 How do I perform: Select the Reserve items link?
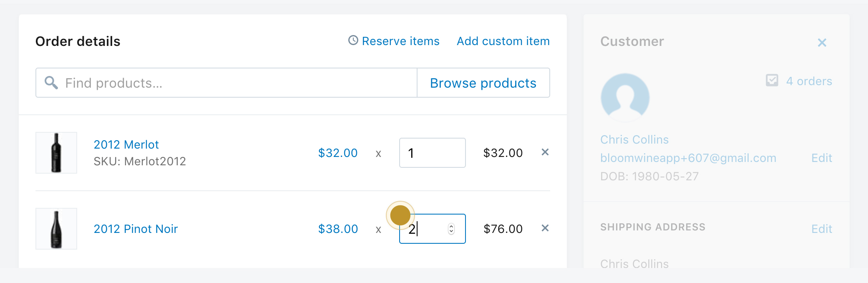tap(400, 41)
